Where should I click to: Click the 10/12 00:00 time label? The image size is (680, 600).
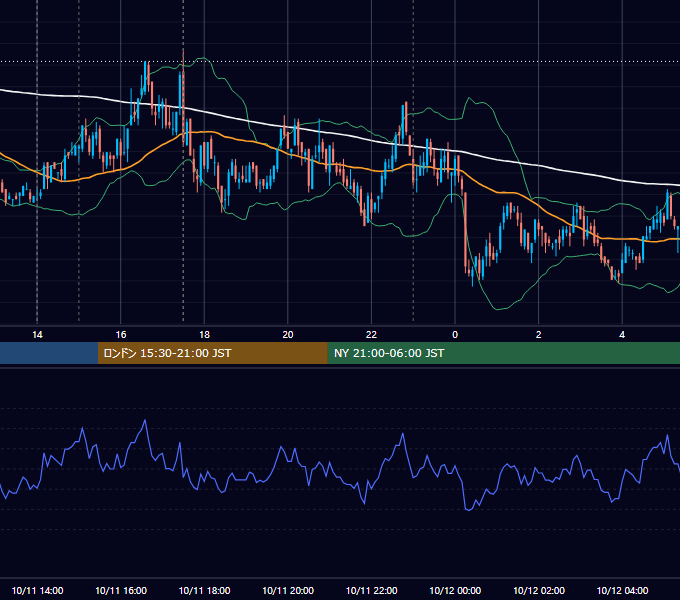click(x=455, y=590)
